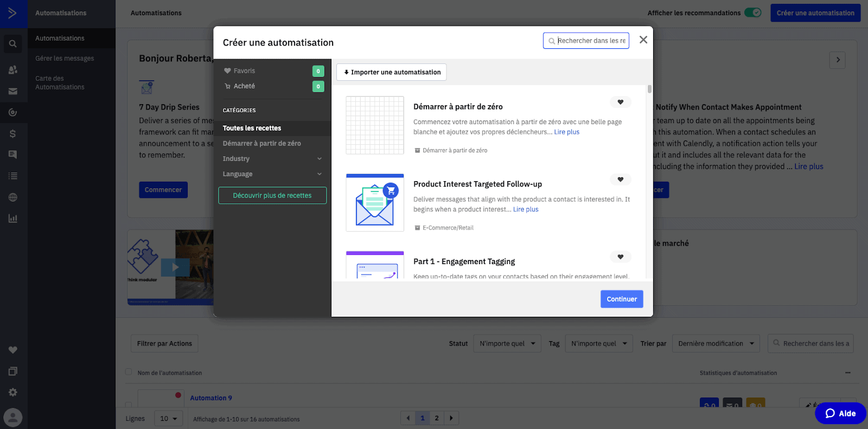This screenshot has width=868, height=429.
Task: Click Importer une automatisation button
Action: pyautogui.click(x=391, y=72)
